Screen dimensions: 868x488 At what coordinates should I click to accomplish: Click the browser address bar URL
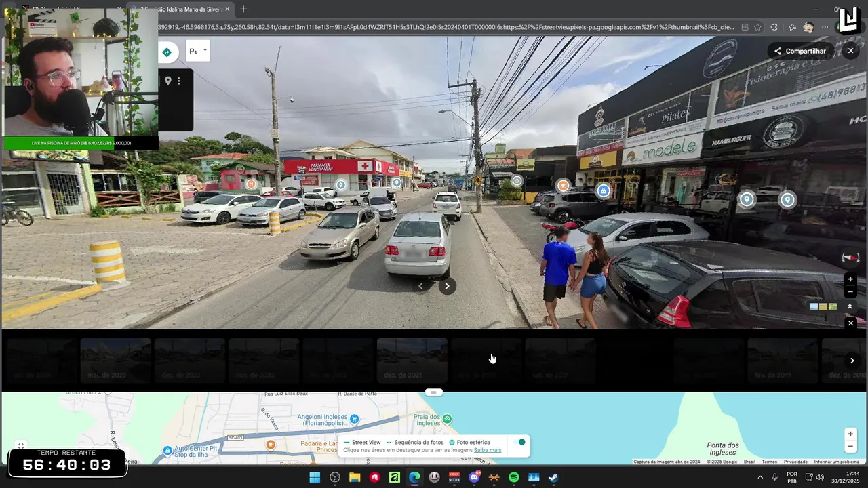tap(446, 27)
